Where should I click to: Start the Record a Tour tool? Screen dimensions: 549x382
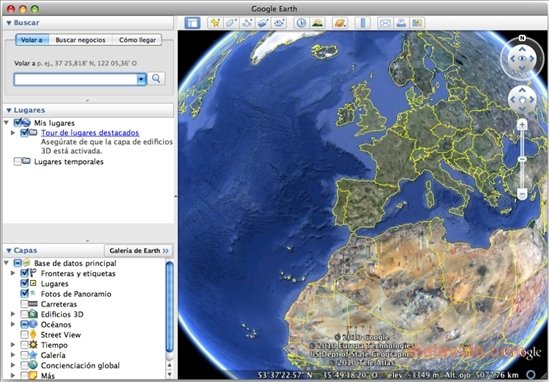point(279,23)
